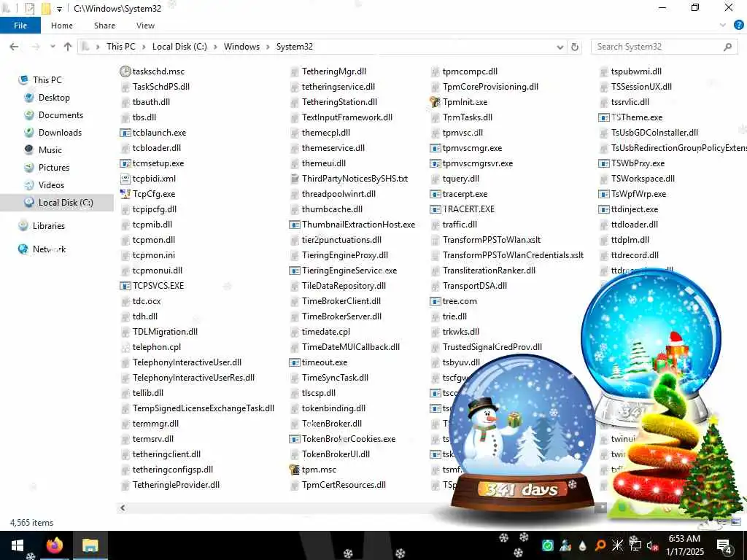Click the File Explorer taskbar icon
Viewport: 747px width, 560px height.
pos(90,545)
